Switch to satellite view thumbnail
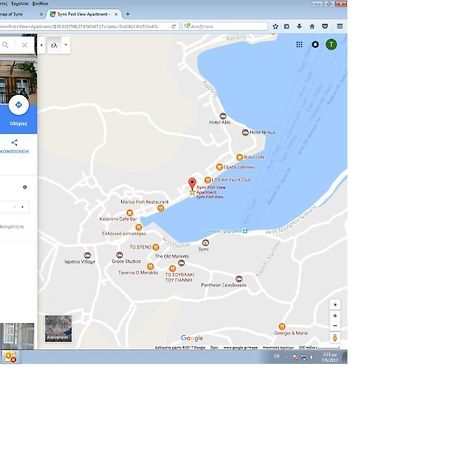450x450 pixels. coord(58,329)
